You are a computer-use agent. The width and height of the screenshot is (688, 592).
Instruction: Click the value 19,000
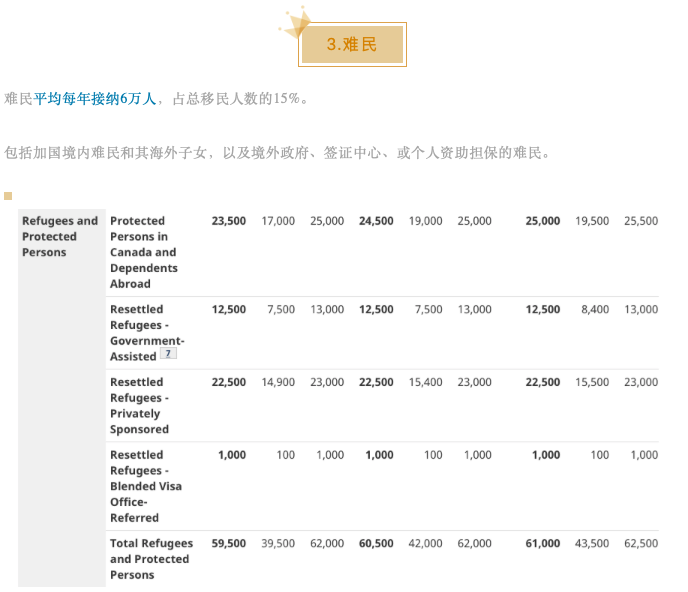click(x=426, y=221)
